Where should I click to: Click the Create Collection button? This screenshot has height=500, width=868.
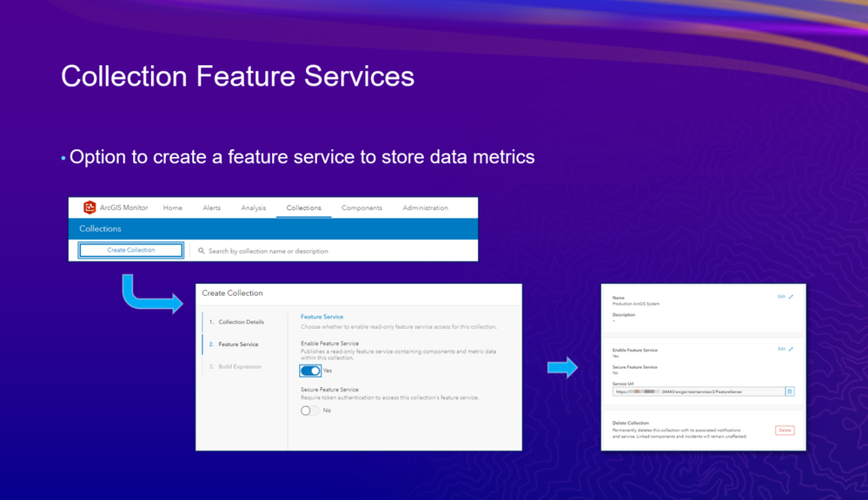(x=130, y=250)
